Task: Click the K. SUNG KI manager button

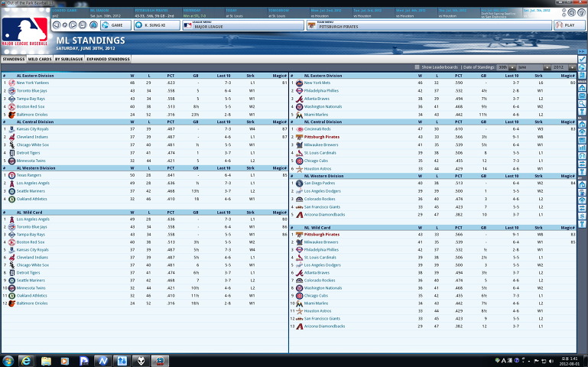Action: pyautogui.click(x=157, y=25)
